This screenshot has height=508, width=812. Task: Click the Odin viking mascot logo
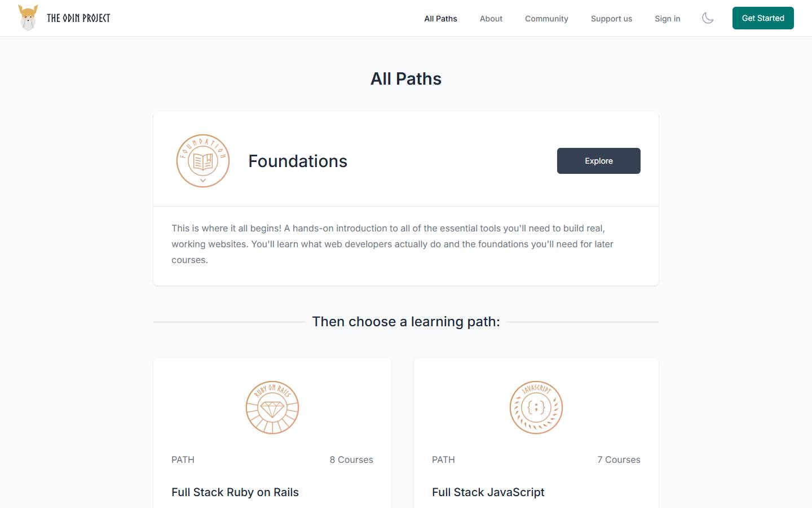click(28, 18)
